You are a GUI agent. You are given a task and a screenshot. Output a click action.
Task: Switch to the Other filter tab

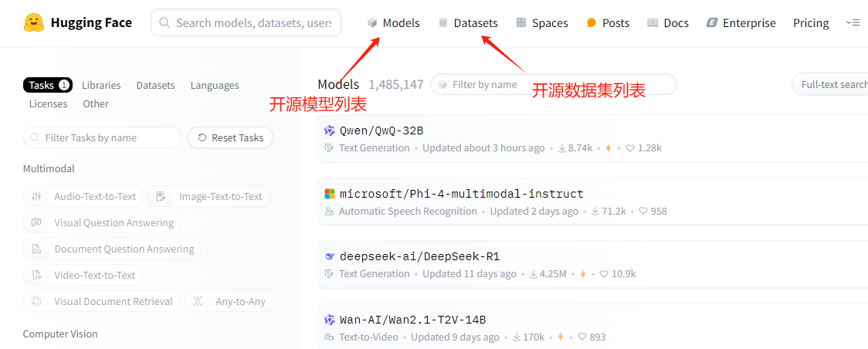(x=96, y=103)
